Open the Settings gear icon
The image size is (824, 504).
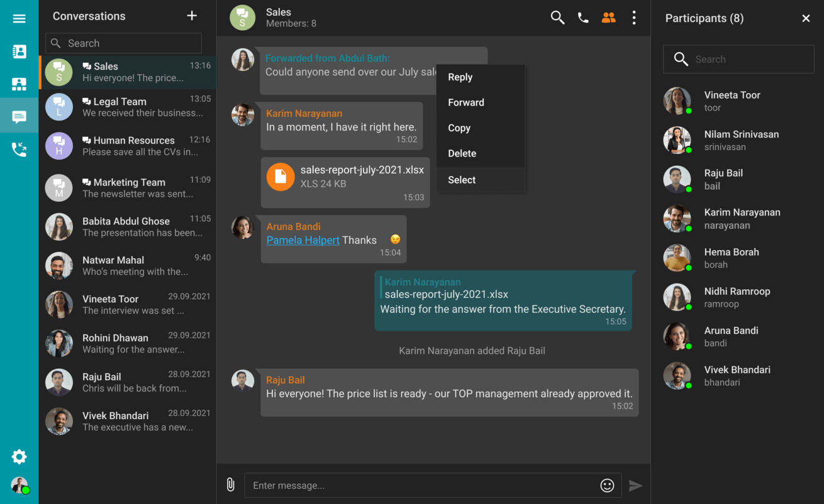tap(19, 457)
